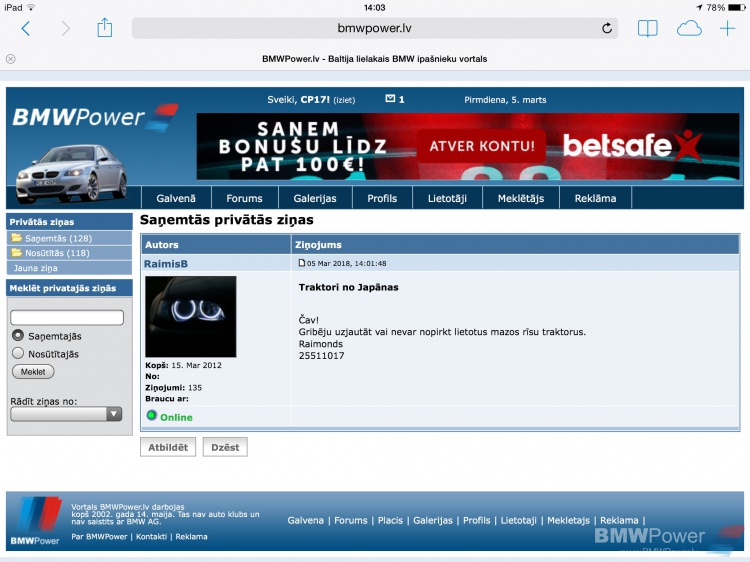
Task: Click footer link Galvena
Action: click(305, 520)
